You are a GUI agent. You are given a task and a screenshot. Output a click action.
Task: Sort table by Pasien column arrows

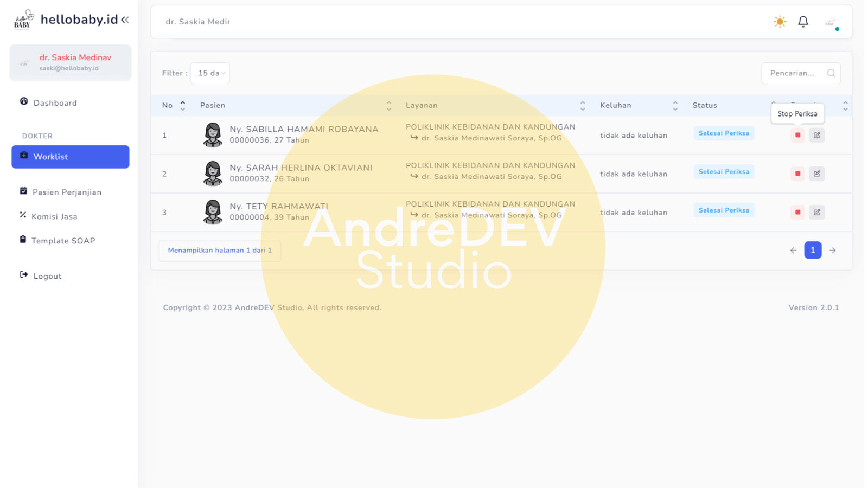click(388, 106)
